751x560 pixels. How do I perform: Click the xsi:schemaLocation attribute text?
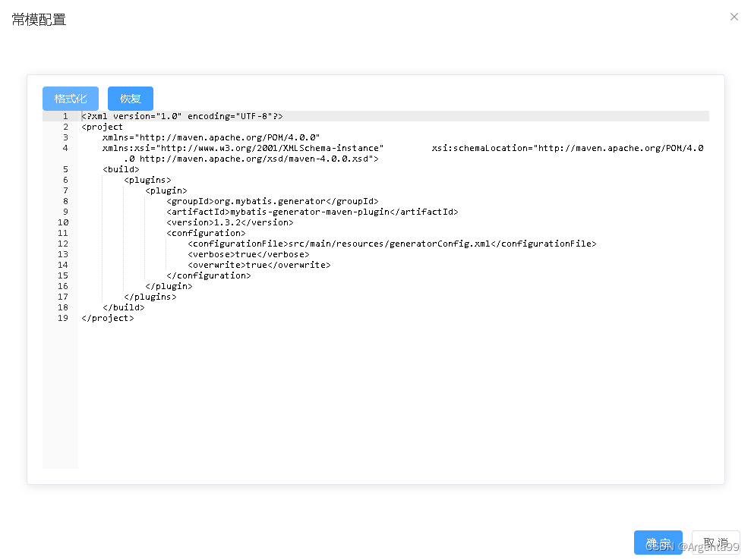[x=567, y=148]
